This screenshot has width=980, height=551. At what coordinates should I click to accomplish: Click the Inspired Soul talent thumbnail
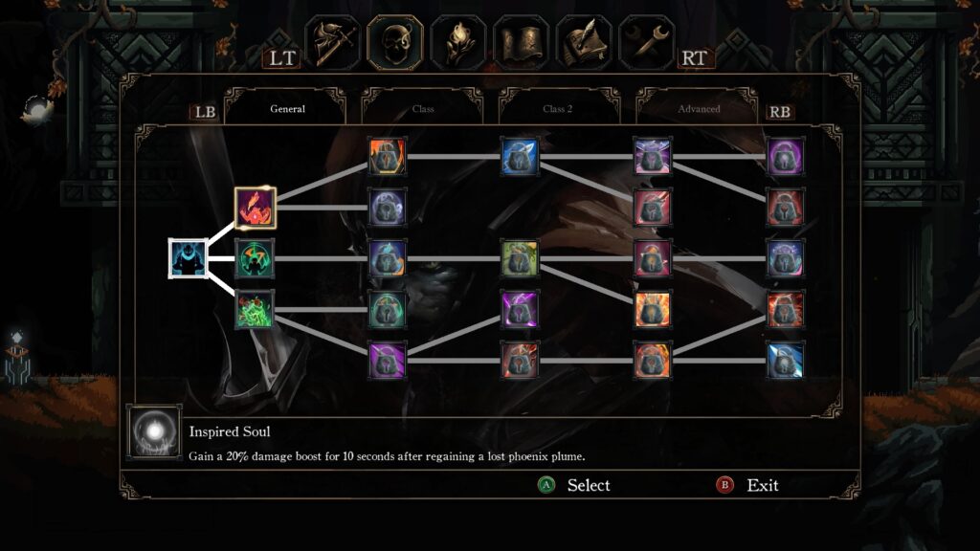tap(154, 432)
